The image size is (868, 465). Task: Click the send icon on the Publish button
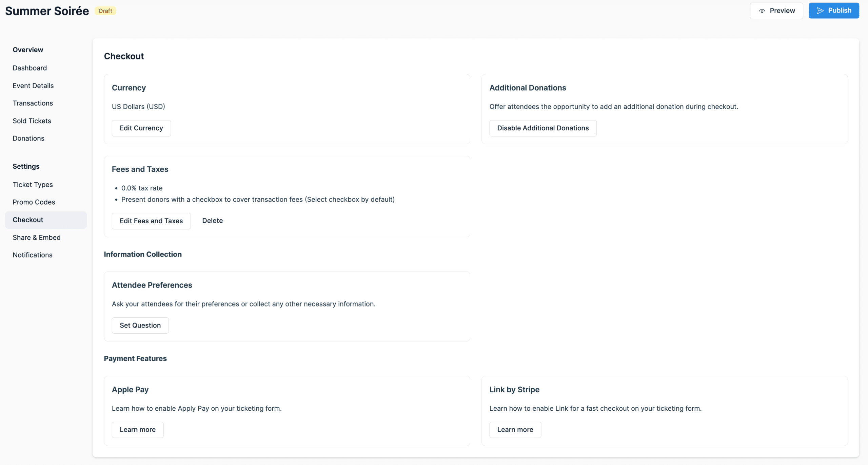(x=820, y=11)
